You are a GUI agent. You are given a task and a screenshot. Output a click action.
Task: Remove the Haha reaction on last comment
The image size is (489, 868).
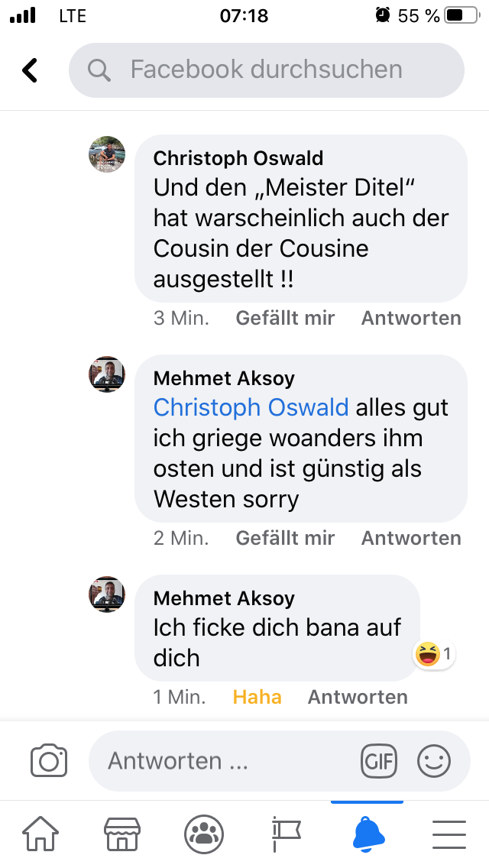point(257,697)
